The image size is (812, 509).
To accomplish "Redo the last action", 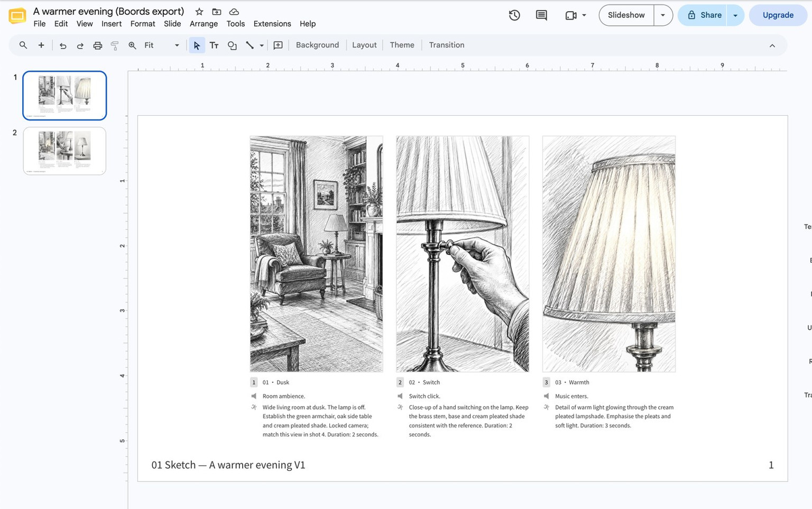I will pyautogui.click(x=80, y=45).
